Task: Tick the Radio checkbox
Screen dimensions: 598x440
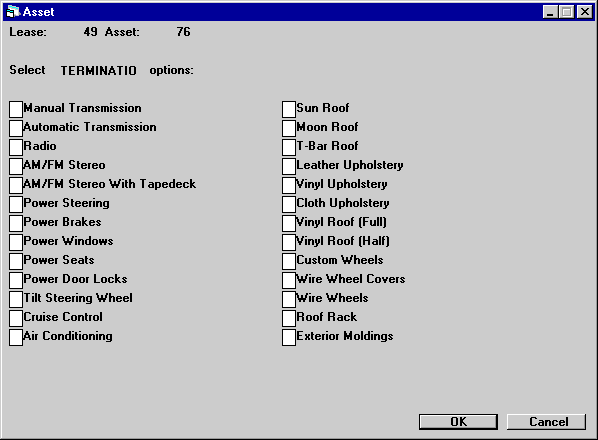Action: pos(16,147)
